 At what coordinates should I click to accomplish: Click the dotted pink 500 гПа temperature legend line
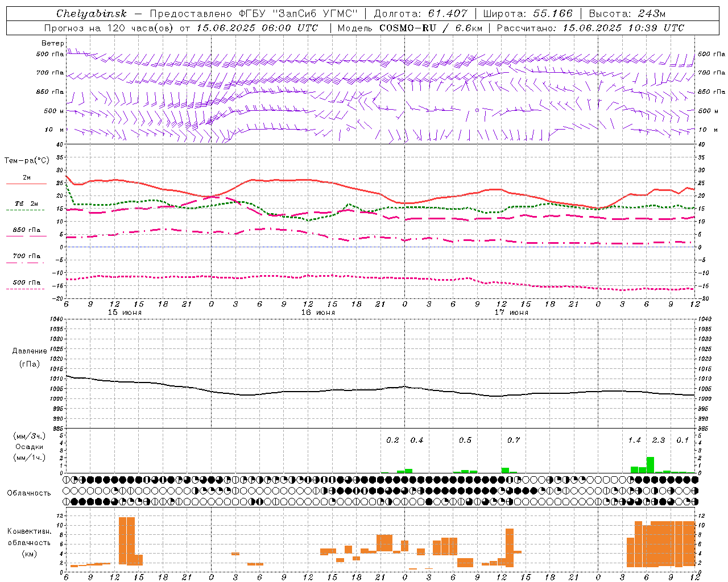click(x=26, y=289)
